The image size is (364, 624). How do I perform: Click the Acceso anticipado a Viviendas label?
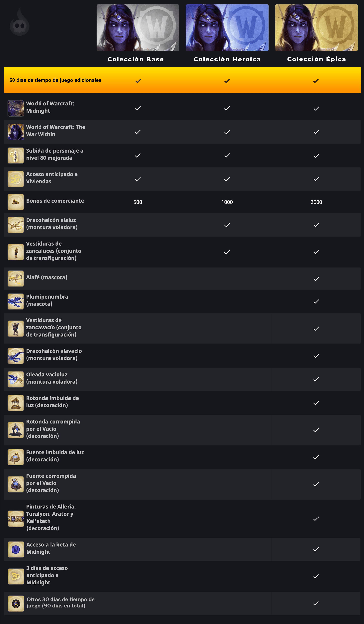52,178
